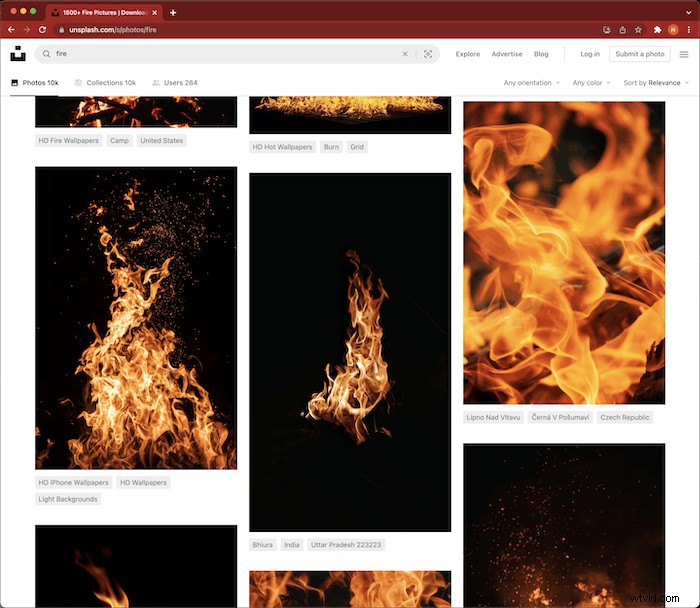
Task: Clear the search field with the X icon
Action: [405, 54]
